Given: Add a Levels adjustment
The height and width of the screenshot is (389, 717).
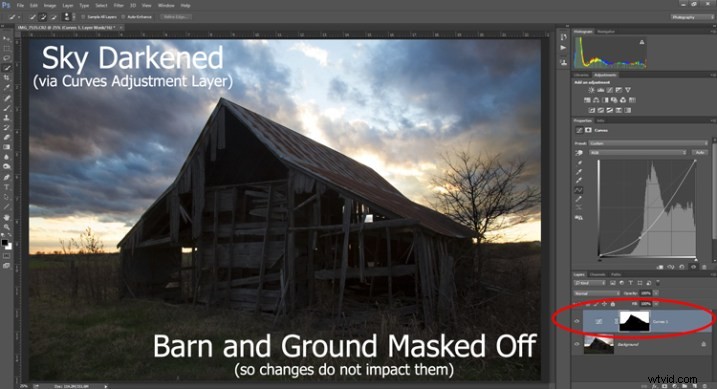Looking at the screenshot, I should pyautogui.click(x=600, y=91).
